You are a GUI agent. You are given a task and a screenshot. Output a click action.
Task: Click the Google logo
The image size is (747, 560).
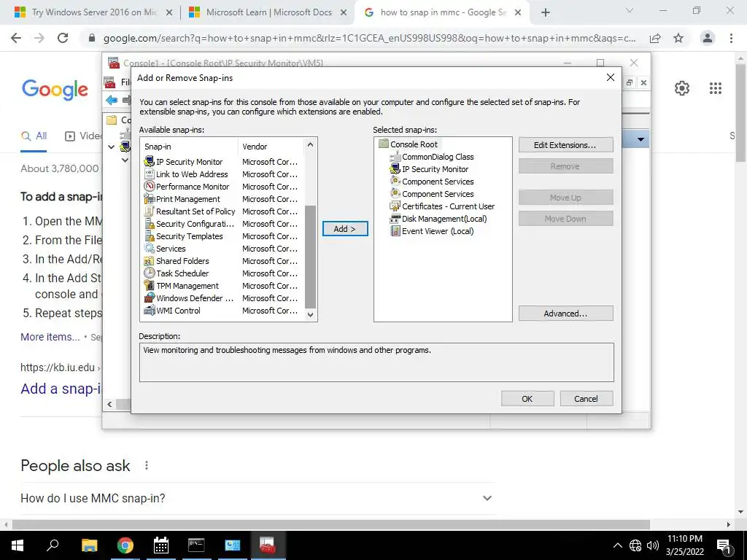(x=55, y=90)
